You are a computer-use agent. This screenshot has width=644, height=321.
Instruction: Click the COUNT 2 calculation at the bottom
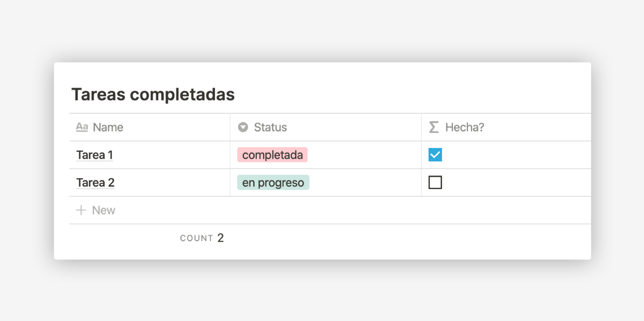tap(202, 238)
